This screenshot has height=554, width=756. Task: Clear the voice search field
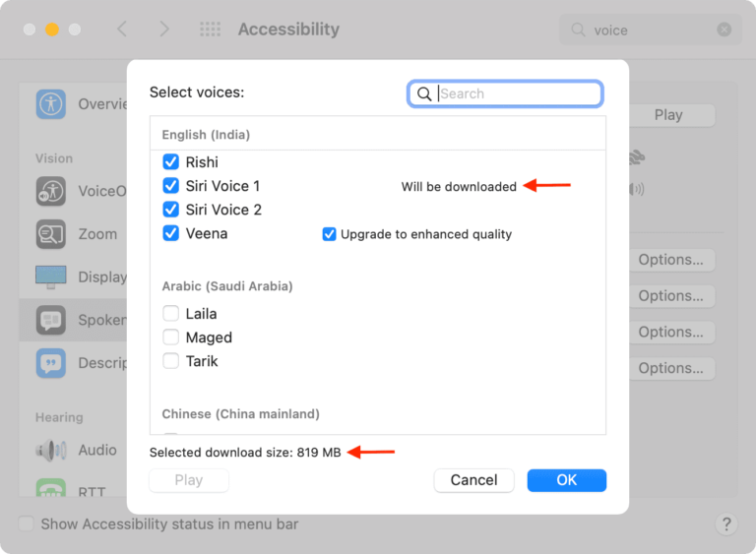click(724, 30)
